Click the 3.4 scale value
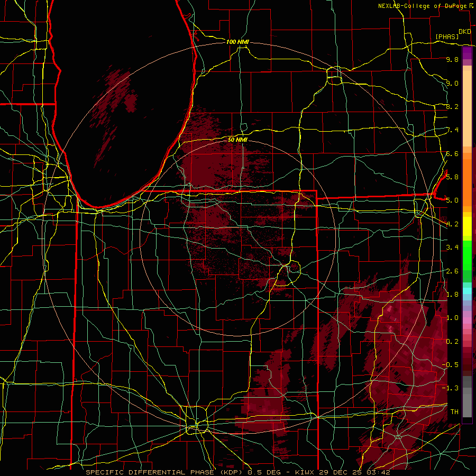Screen dimensions: 476x476 point(452,248)
